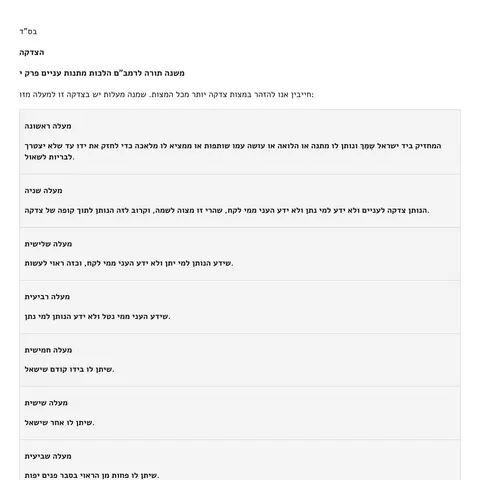Viewport: 480px width, 480px height.
Task: Click the wrapped line לבריות לשאול
Action: [x=49, y=157]
